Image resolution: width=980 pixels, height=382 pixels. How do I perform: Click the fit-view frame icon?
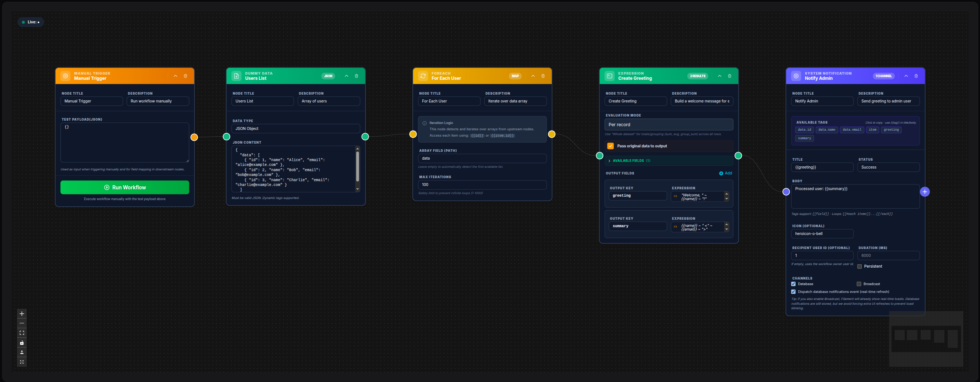pyautogui.click(x=22, y=333)
